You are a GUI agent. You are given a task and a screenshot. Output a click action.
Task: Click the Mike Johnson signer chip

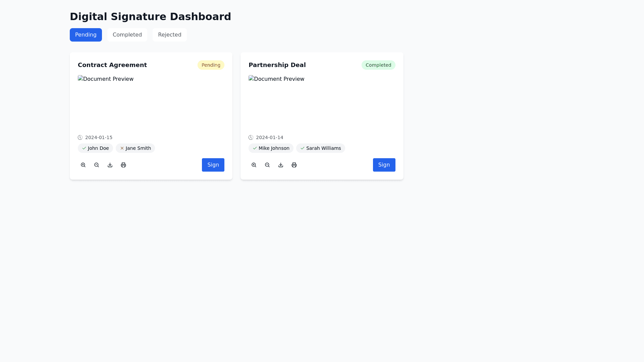pyautogui.click(x=271, y=148)
